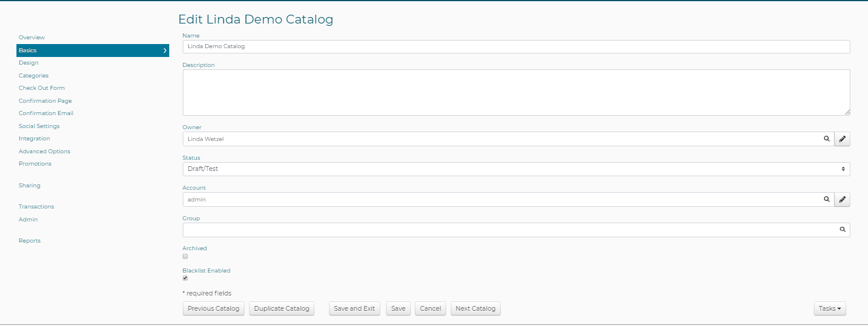Click the search magnifier in the Group field
868x326 pixels.
tap(842, 230)
